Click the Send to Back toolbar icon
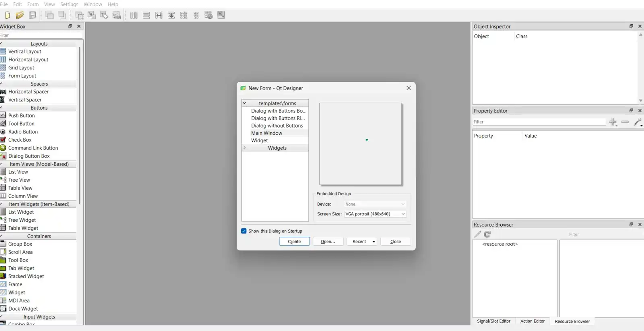Viewport: 644px width, 331px height. coord(50,15)
